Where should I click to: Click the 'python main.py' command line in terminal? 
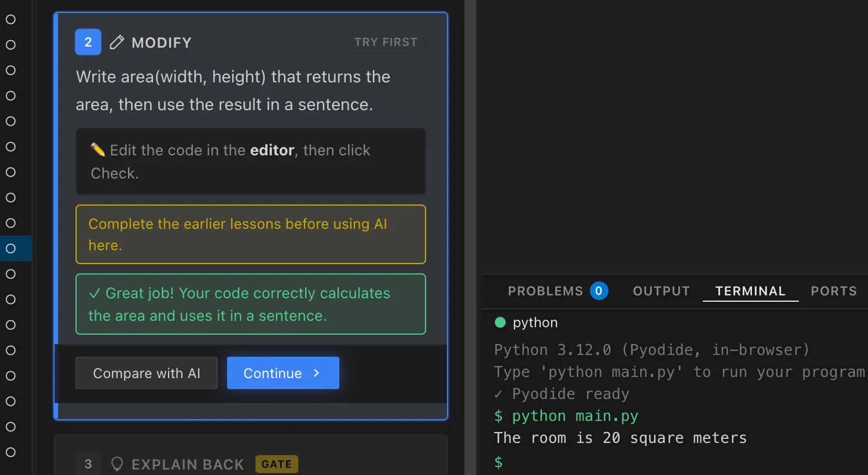pos(566,416)
